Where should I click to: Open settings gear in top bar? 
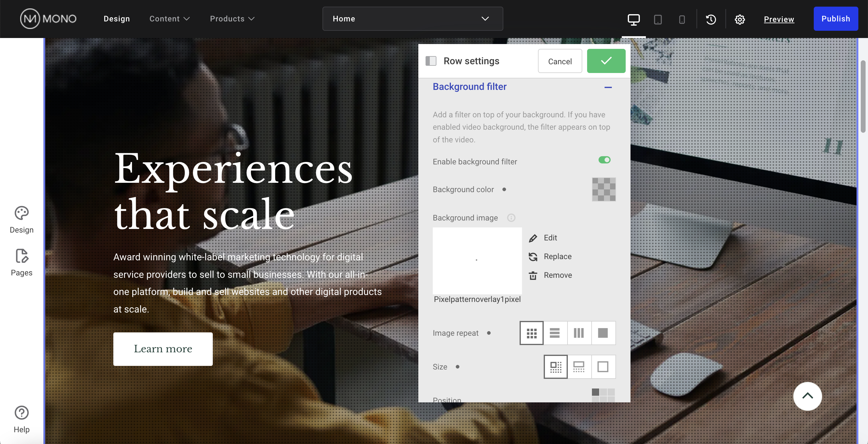click(x=740, y=19)
